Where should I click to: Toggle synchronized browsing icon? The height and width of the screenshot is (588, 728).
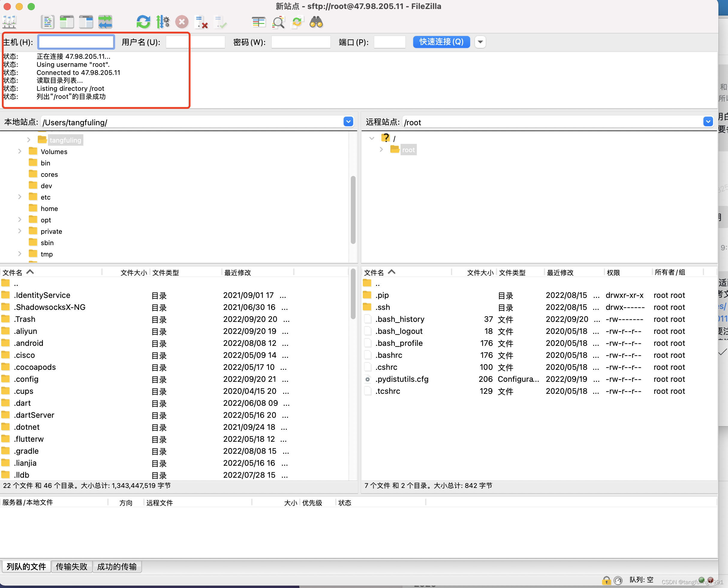tap(297, 22)
